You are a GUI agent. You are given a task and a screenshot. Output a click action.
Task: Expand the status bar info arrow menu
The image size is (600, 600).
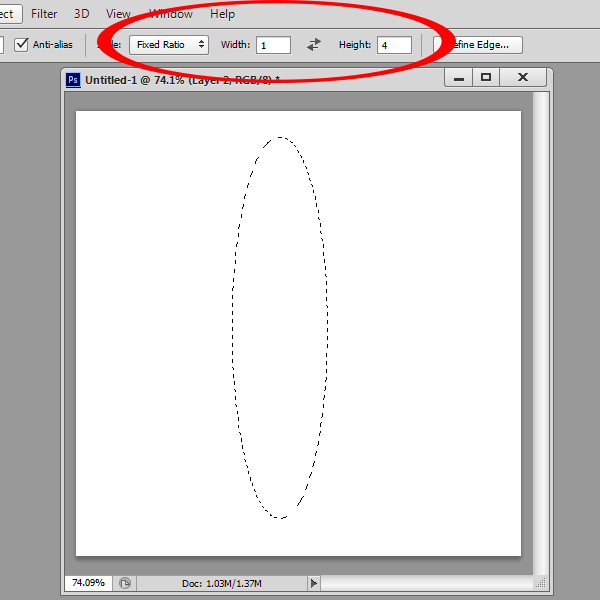pos(313,583)
